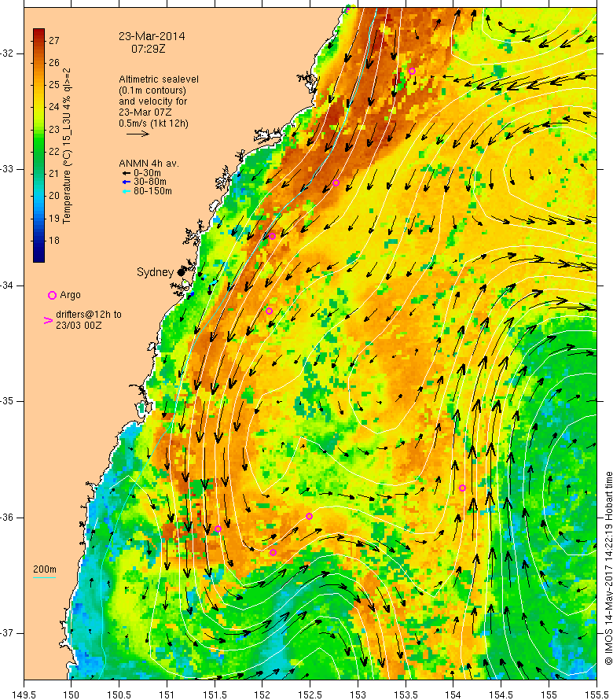The image size is (613, 700).
Task: Click the cyan 200m isobath legend line
Action: [x=45, y=577]
